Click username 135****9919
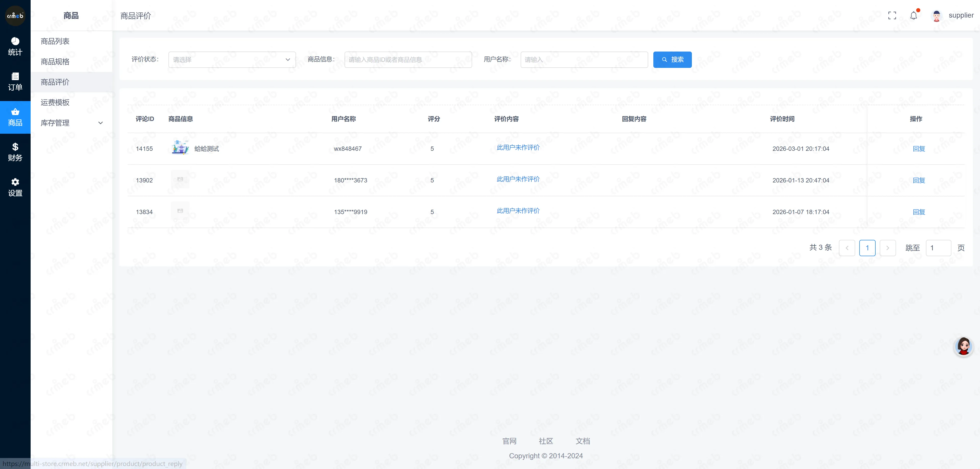The height and width of the screenshot is (469, 980). [x=350, y=212]
